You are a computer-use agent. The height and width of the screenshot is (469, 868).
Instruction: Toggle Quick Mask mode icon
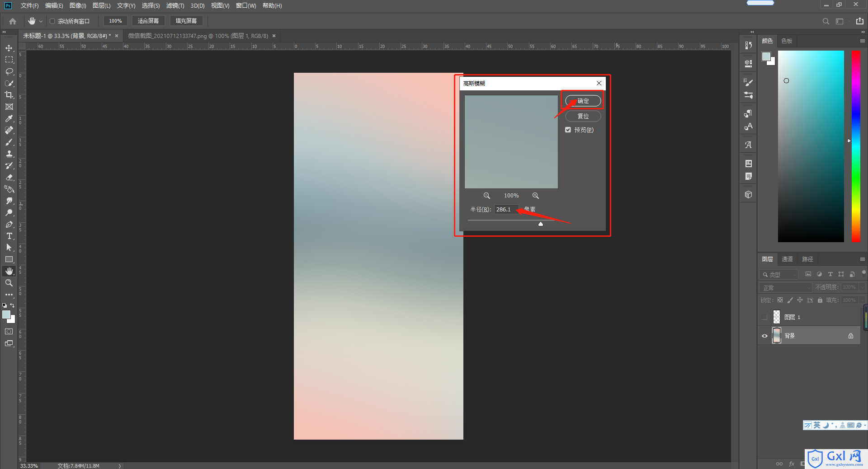pos(9,332)
